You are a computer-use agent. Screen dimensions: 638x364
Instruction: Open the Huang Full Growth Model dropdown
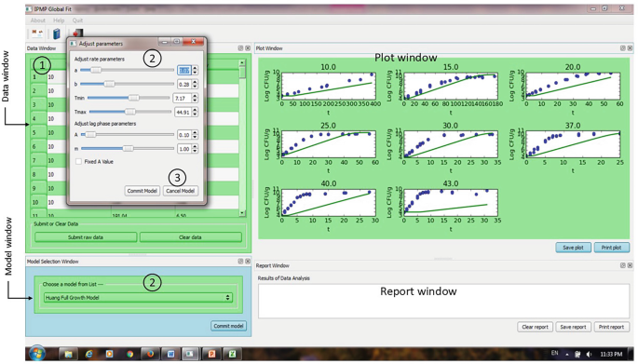[139, 297]
